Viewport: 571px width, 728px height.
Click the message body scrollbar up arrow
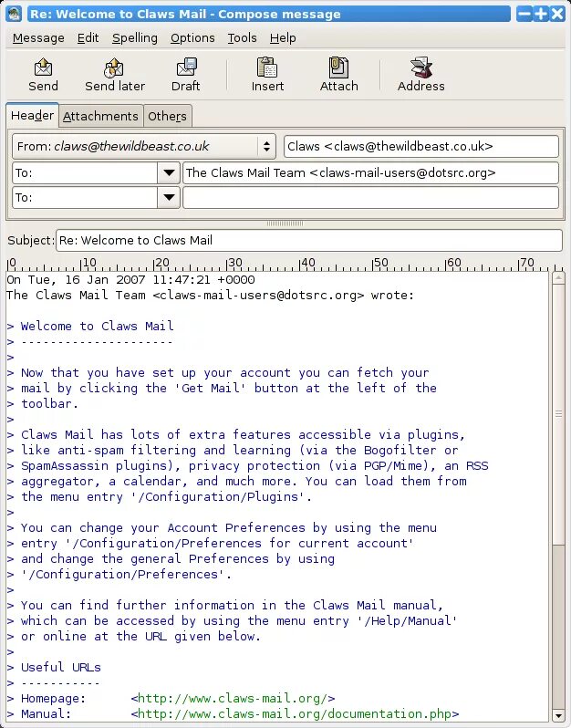point(558,278)
